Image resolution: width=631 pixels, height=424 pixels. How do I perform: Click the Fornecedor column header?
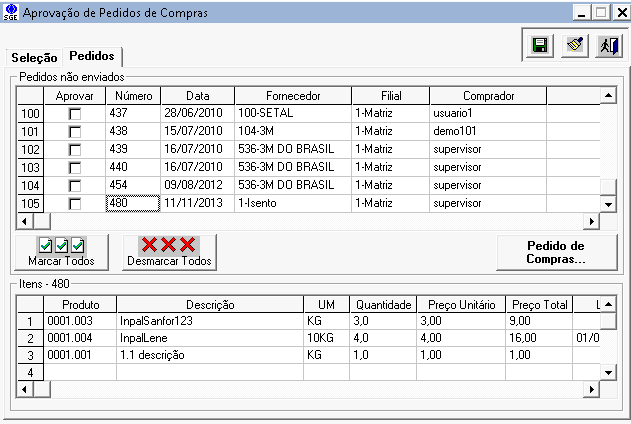pos(292,95)
